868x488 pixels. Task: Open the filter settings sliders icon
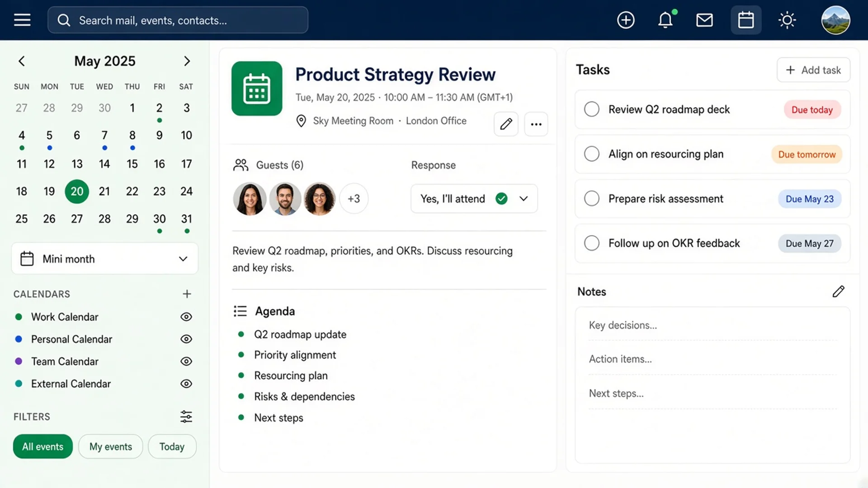[x=186, y=417]
